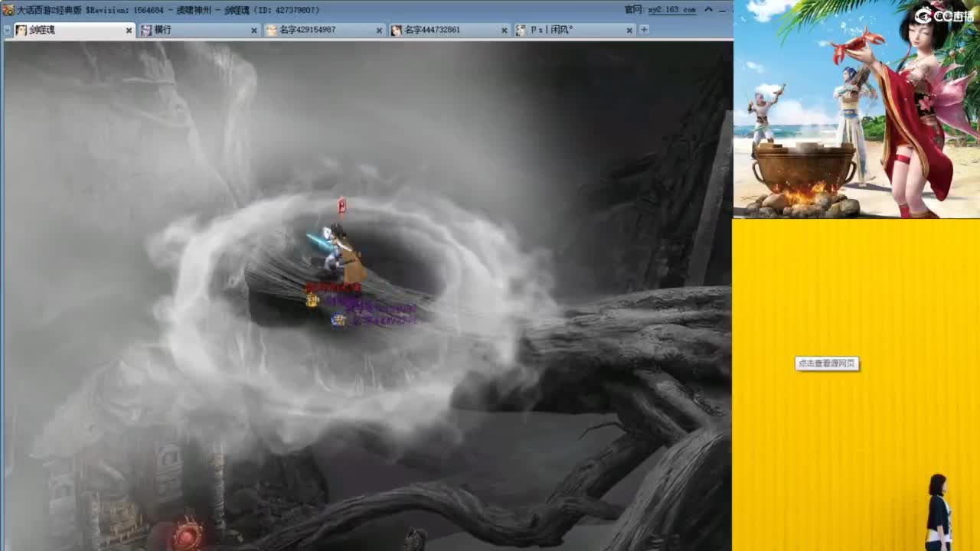Click the 横行 tab avatar icon

146,31
